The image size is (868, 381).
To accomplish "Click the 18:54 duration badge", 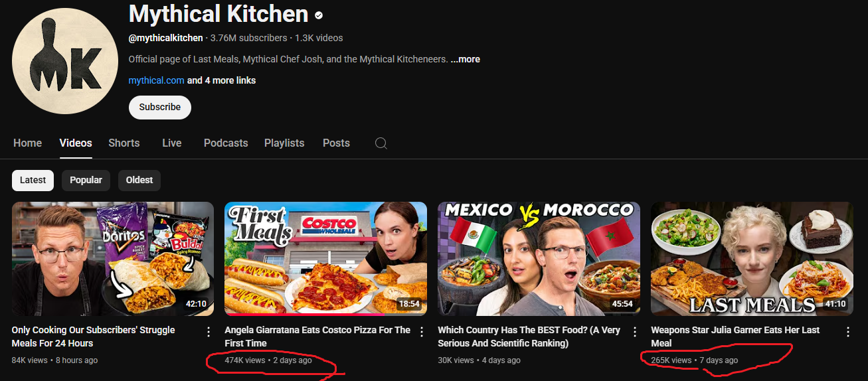I will pos(409,304).
